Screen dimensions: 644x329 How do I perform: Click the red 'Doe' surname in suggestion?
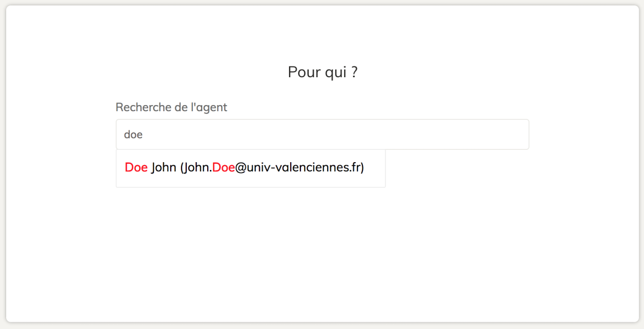point(136,168)
